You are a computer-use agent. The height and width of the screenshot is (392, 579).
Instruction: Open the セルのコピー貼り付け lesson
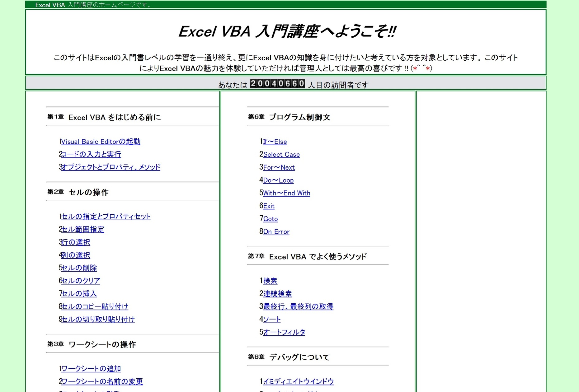pyautogui.click(x=94, y=306)
